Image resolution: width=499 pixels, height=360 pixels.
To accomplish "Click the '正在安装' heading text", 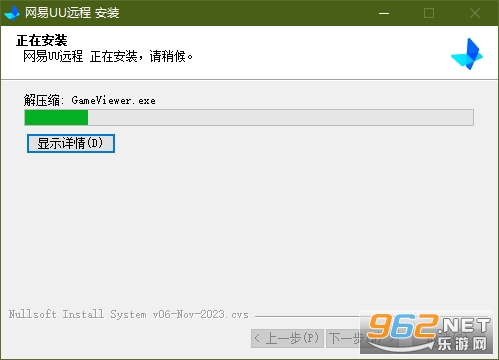I will 42,41.
